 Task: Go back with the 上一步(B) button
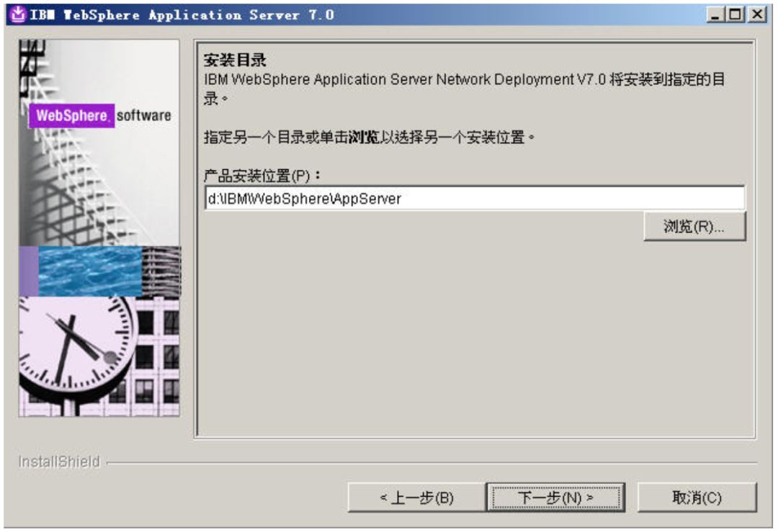tap(417, 497)
